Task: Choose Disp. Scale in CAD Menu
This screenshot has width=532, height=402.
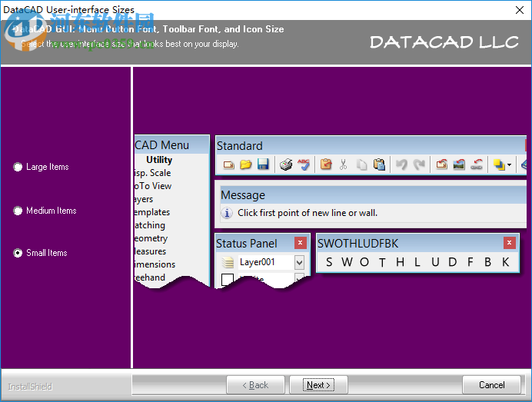Action: (152, 173)
